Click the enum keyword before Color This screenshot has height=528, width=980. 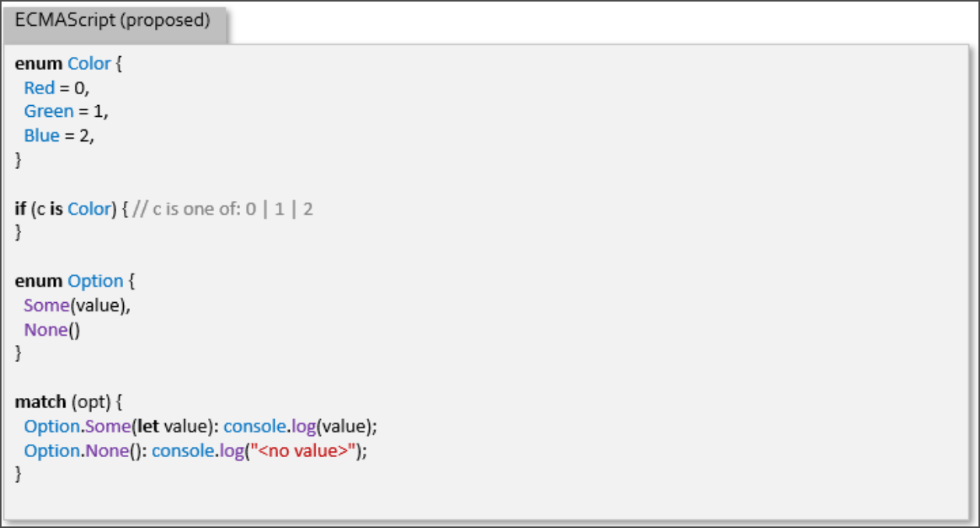pyautogui.click(x=39, y=64)
